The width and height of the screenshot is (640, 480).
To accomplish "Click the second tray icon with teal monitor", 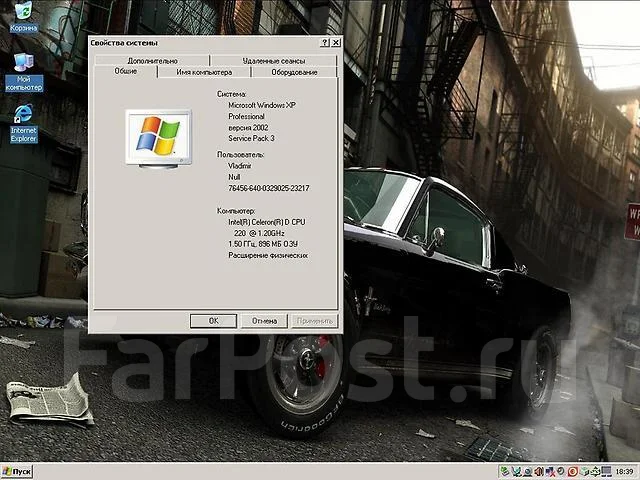I will (x=516, y=471).
